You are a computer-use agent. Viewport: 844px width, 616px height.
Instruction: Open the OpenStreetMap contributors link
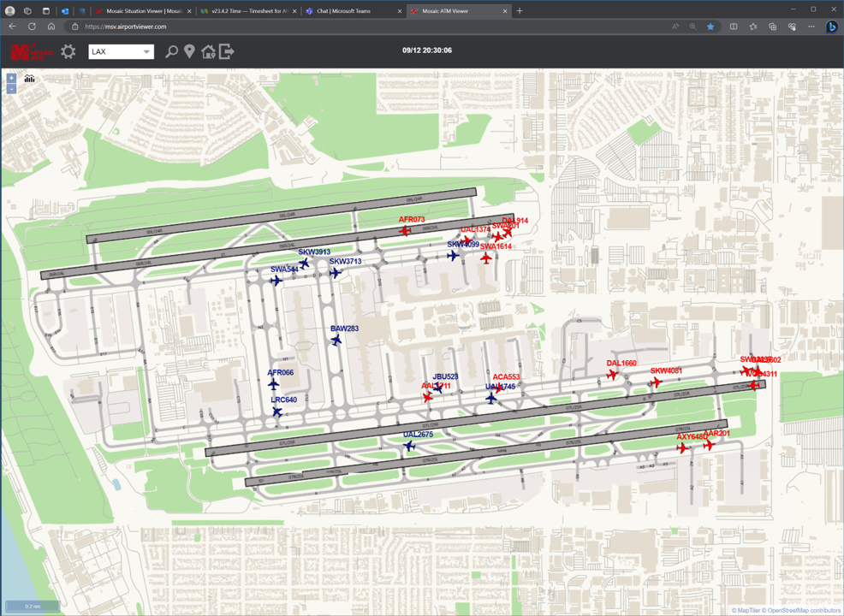pos(804,611)
